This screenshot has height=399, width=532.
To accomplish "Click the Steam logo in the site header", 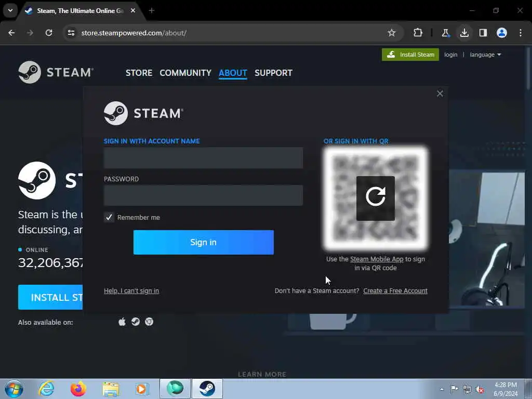I will click(56, 72).
